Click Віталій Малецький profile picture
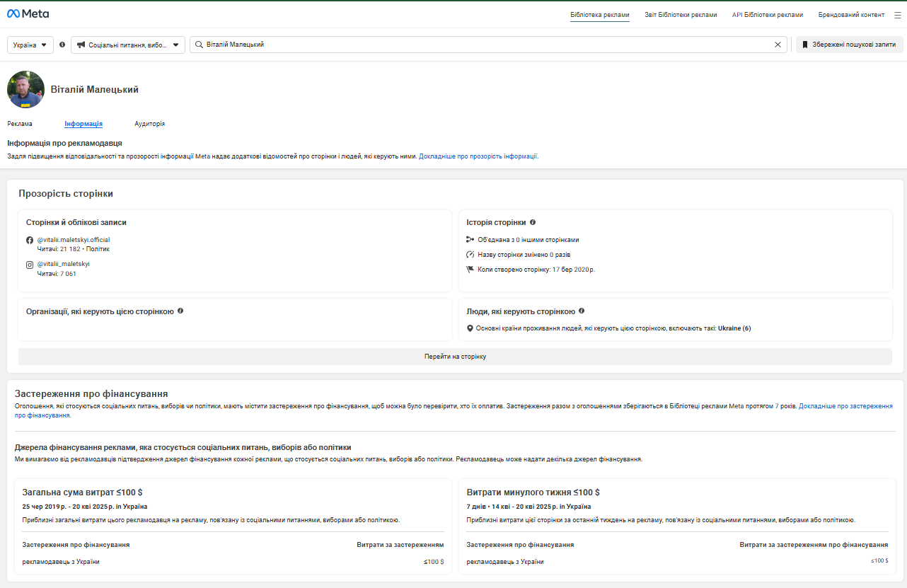This screenshot has height=588, width=907. click(x=25, y=90)
